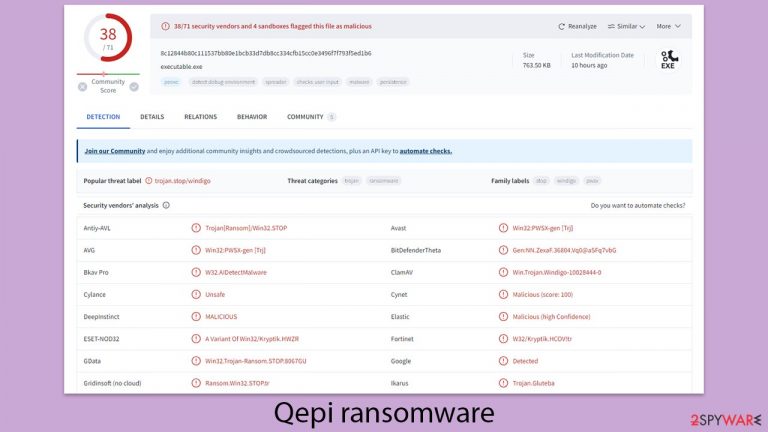Click the detect-debug-environment tag

pyautogui.click(x=223, y=82)
